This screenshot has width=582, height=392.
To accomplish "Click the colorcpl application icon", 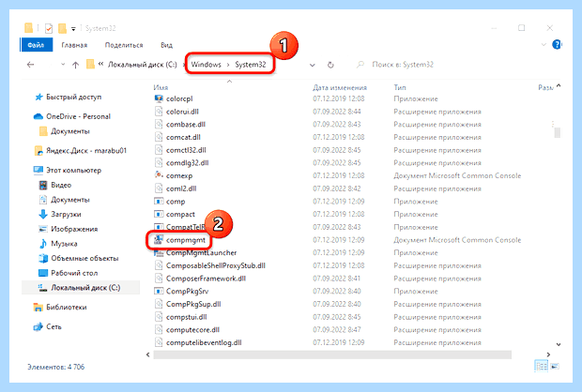I will point(159,98).
